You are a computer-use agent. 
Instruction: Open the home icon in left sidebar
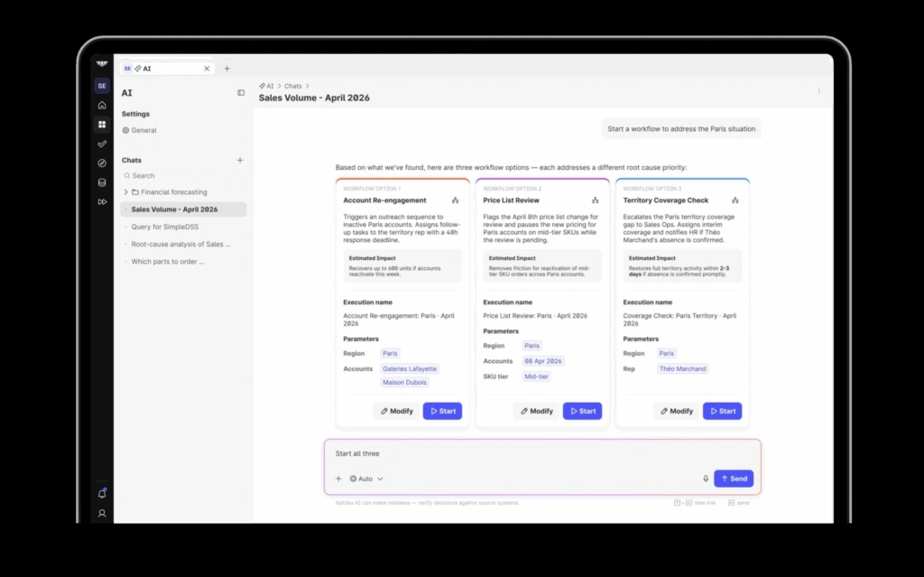pos(102,105)
